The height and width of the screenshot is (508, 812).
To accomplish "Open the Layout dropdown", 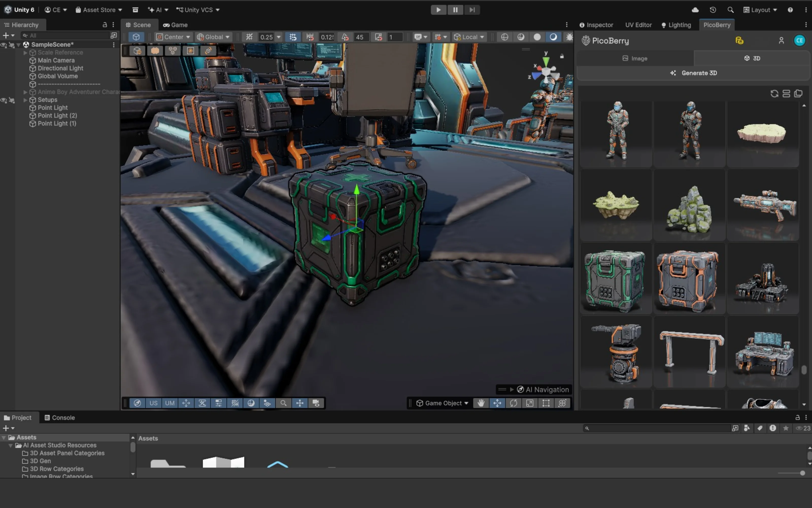I will (760, 10).
